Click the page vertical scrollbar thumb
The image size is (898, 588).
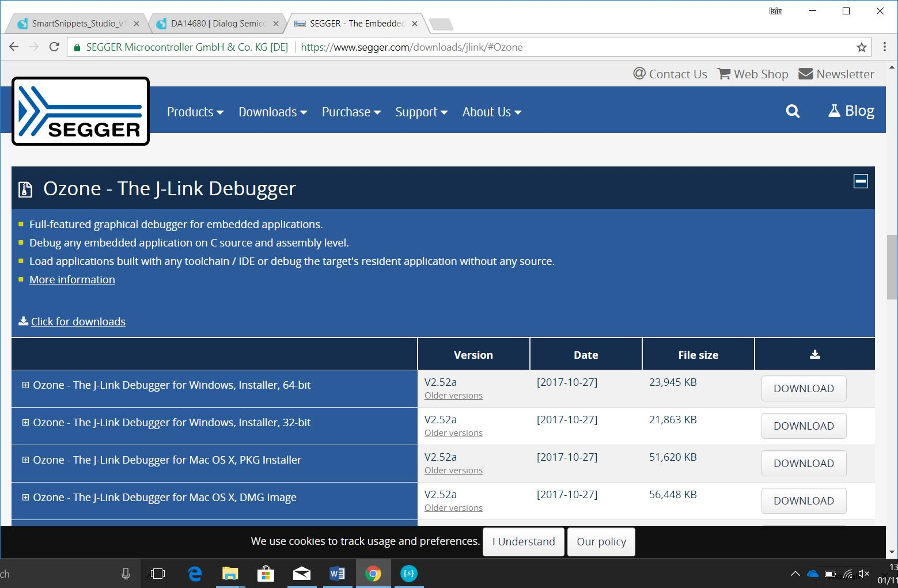pyautogui.click(x=892, y=267)
